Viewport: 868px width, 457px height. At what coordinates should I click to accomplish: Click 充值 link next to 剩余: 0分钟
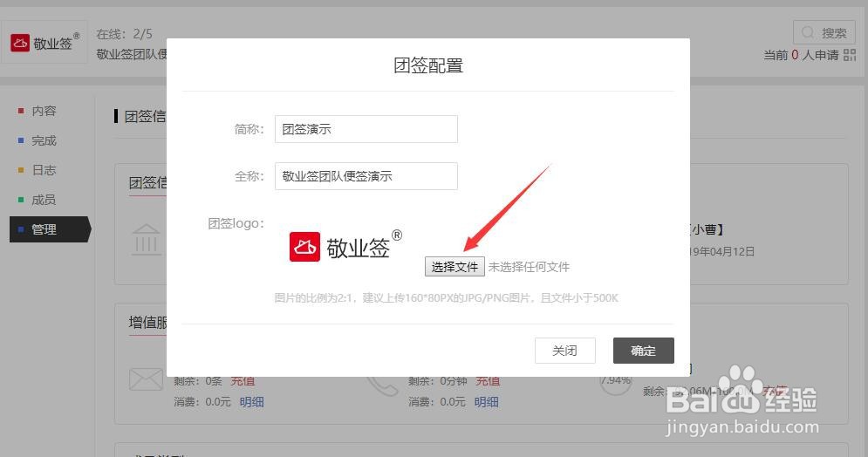[487, 381]
